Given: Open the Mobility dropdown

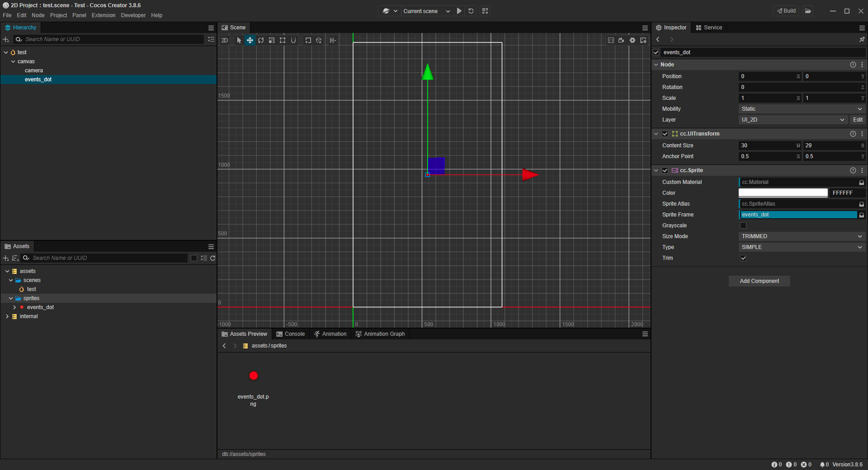Looking at the screenshot, I should pos(801,109).
